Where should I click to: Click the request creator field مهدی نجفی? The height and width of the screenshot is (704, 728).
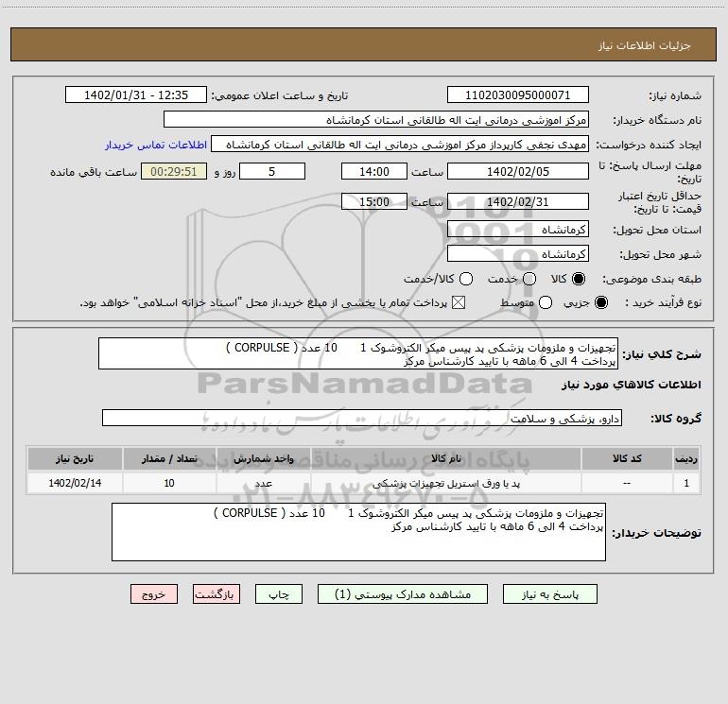tap(400, 144)
